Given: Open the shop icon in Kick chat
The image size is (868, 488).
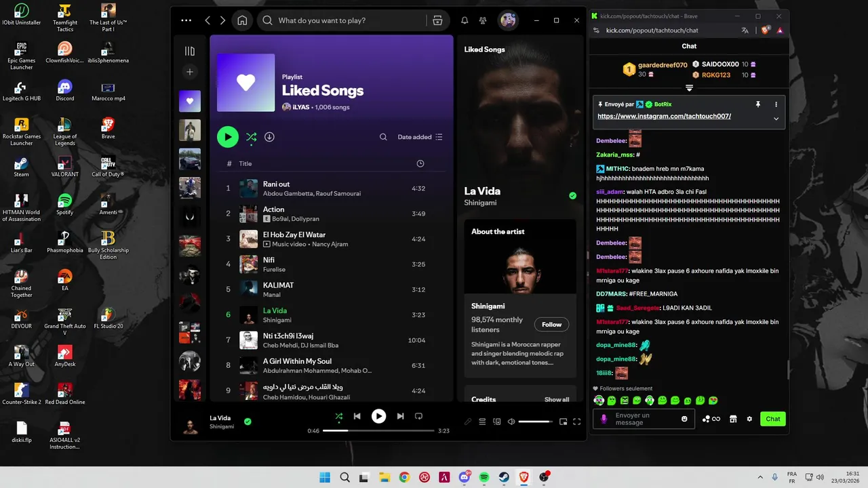Looking at the screenshot, I should pos(733,419).
